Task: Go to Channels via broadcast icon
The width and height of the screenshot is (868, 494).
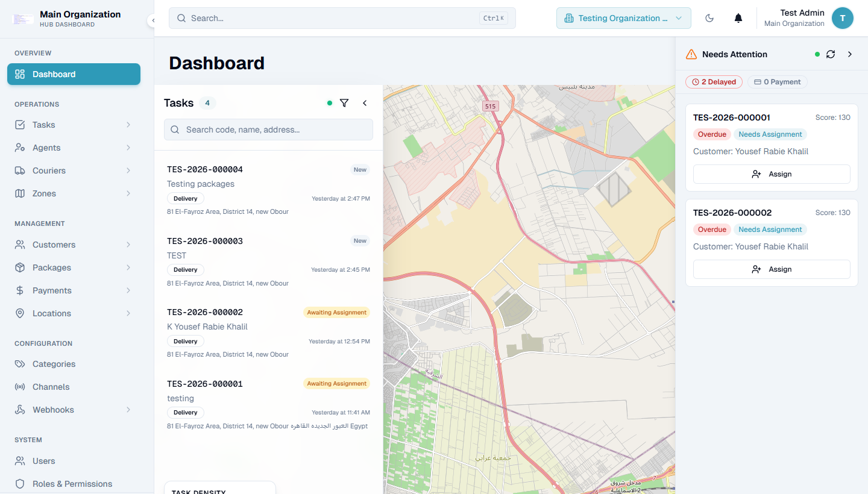Action: coord(20,387)
